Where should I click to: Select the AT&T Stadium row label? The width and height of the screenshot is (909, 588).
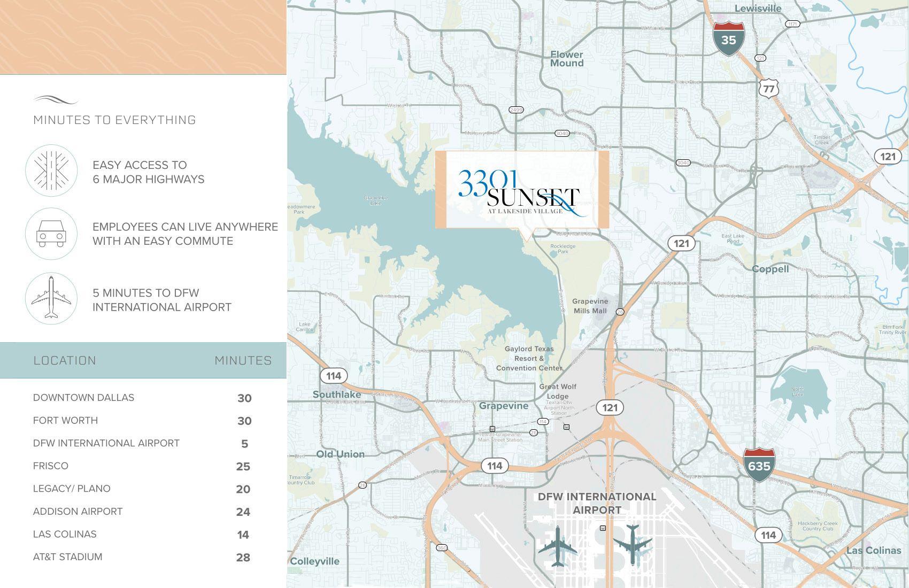click(67, 557)
